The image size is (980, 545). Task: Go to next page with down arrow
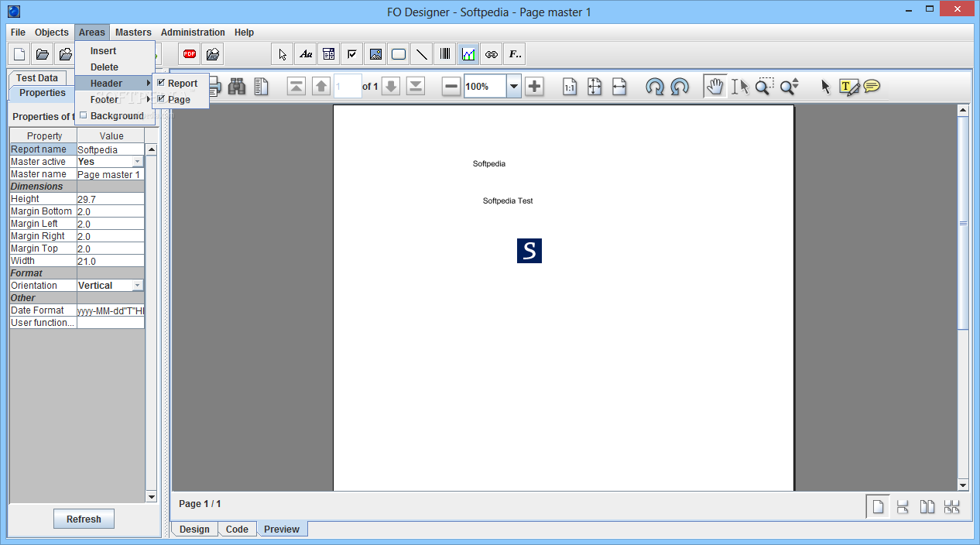click(391, 87)
